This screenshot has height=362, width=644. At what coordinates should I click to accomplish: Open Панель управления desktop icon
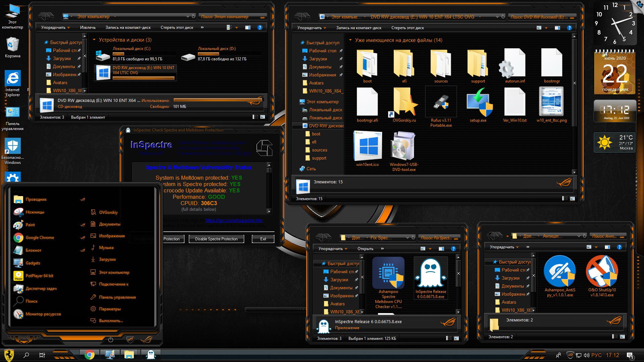point(12,118)
